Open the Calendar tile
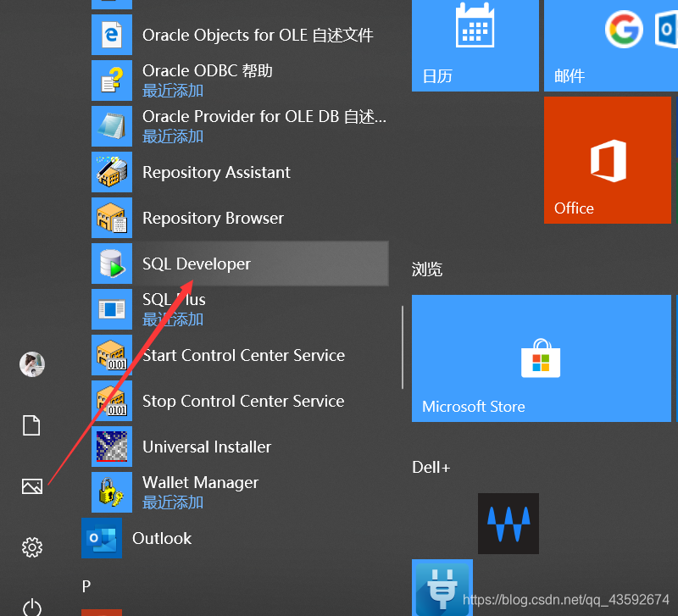678x616 pixels. pyautogui.click(x=475, y=45)
